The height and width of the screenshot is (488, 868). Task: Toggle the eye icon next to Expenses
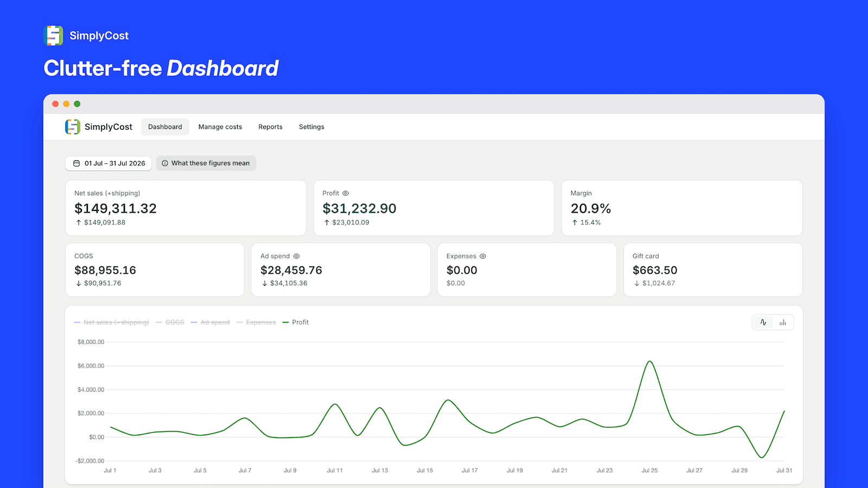483,256
